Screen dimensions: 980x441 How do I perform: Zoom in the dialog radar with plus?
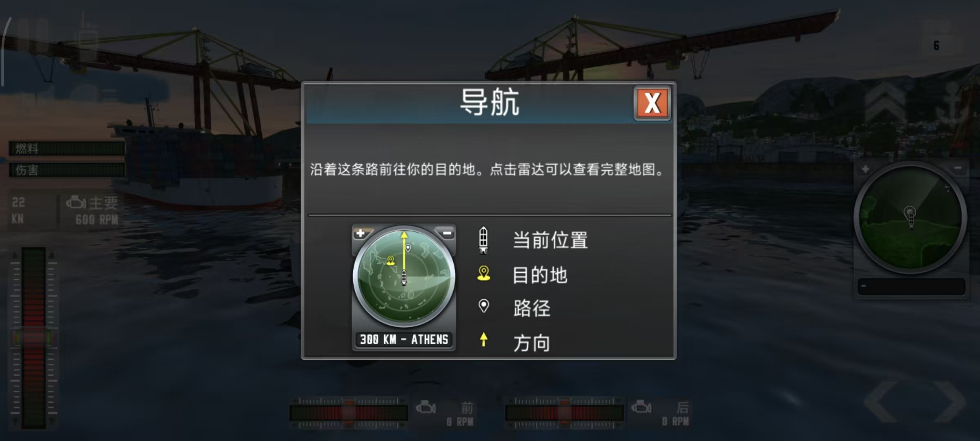coord(361,233)
